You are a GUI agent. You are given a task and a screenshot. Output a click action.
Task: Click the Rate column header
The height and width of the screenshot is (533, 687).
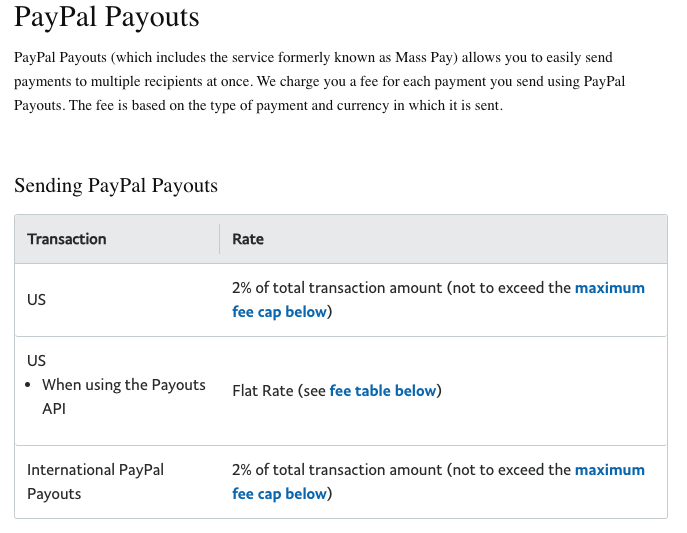click(x=248, y=239)
